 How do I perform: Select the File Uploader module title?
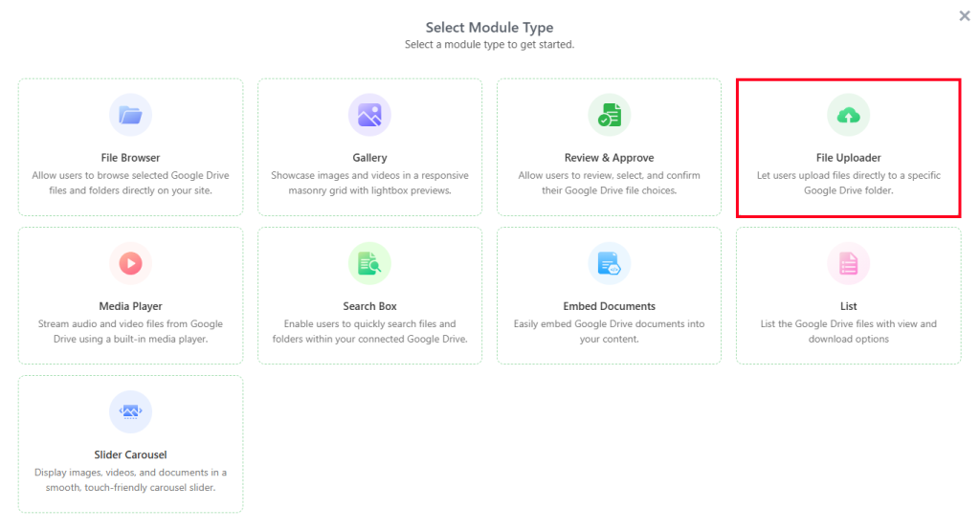pyautogui.click(x=848, y=158)
